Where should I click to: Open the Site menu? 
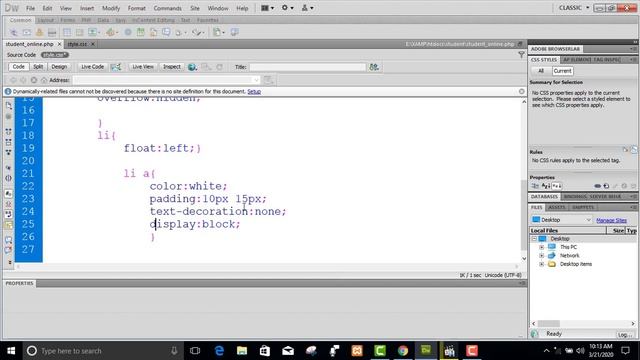[x=195, y=8]
